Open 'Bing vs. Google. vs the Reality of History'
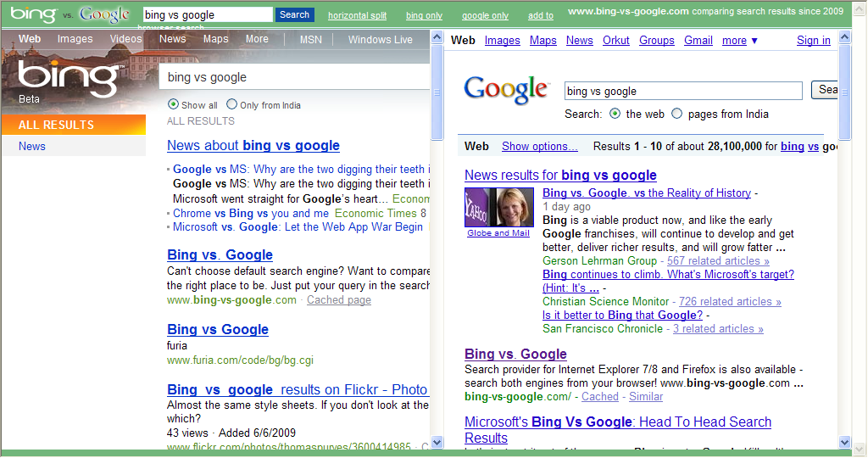The width and height of the screenshot is (868, 458). click(x=647, y=193)
